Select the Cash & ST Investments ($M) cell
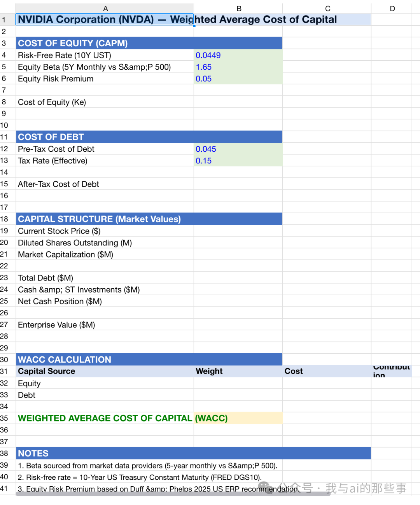420x505 pixels. click(105, 289)
